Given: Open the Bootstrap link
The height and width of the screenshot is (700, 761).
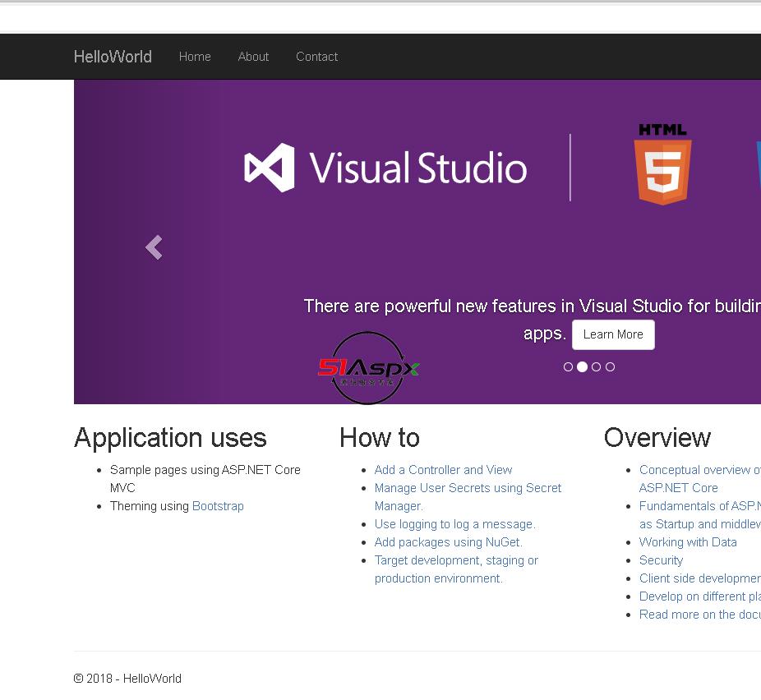Looking at the screenshot, I should [x=218, y=506].
